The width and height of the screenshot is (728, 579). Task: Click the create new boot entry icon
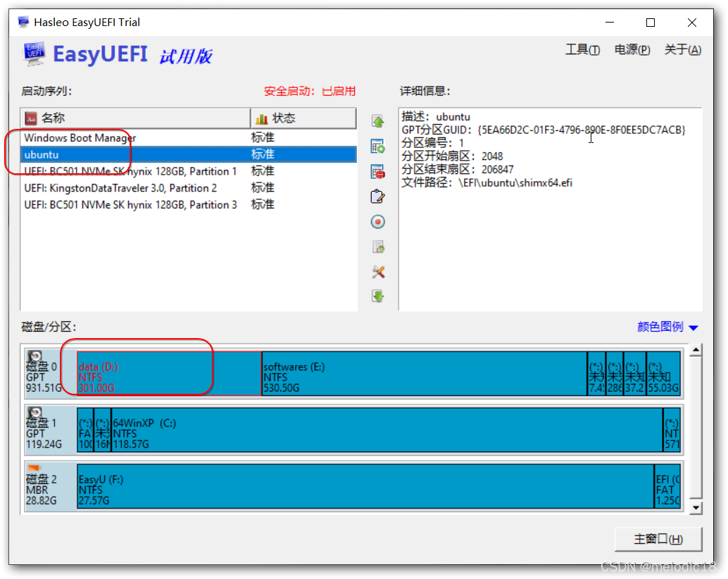378,147
